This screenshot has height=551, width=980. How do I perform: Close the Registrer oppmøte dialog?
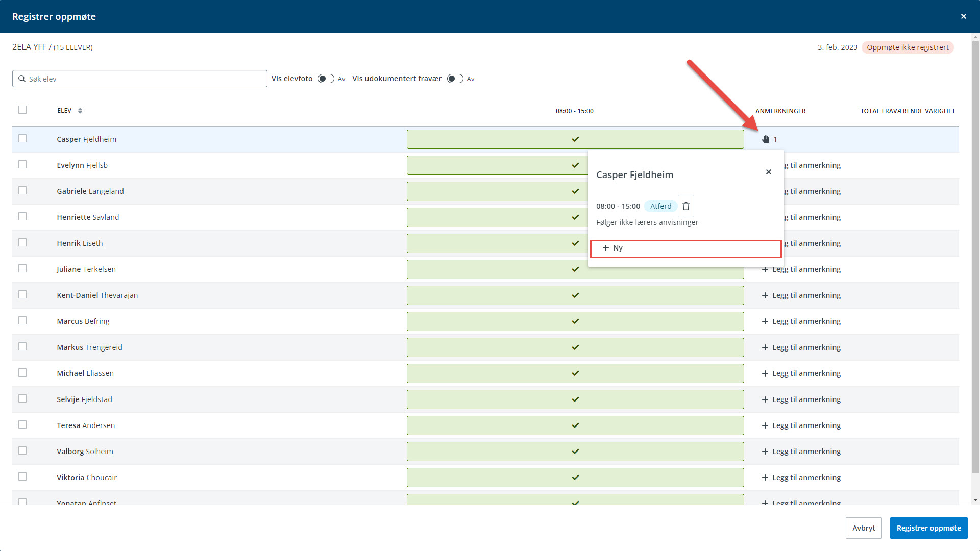(x=964, y=16)
